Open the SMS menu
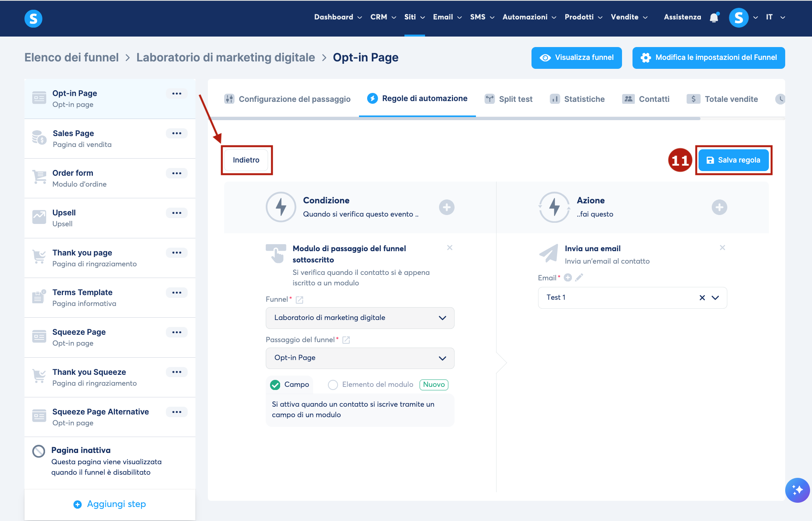812x521 pixels. click(x=482, y=17)
